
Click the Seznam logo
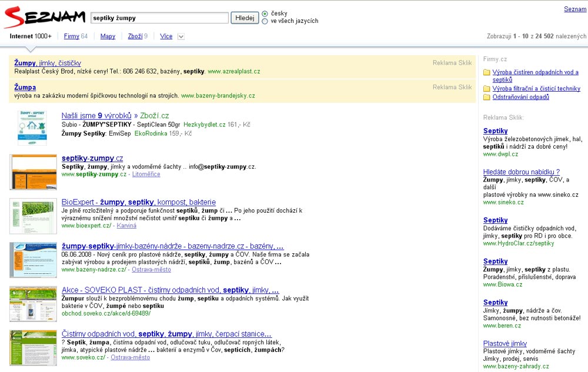pyautogui.click(x=45, y=17)
